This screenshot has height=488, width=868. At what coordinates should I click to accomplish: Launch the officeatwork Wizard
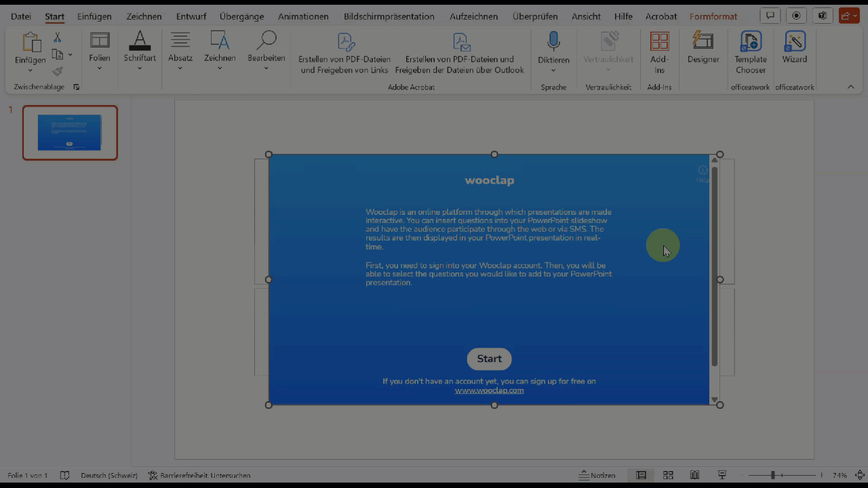click(795, 49)
